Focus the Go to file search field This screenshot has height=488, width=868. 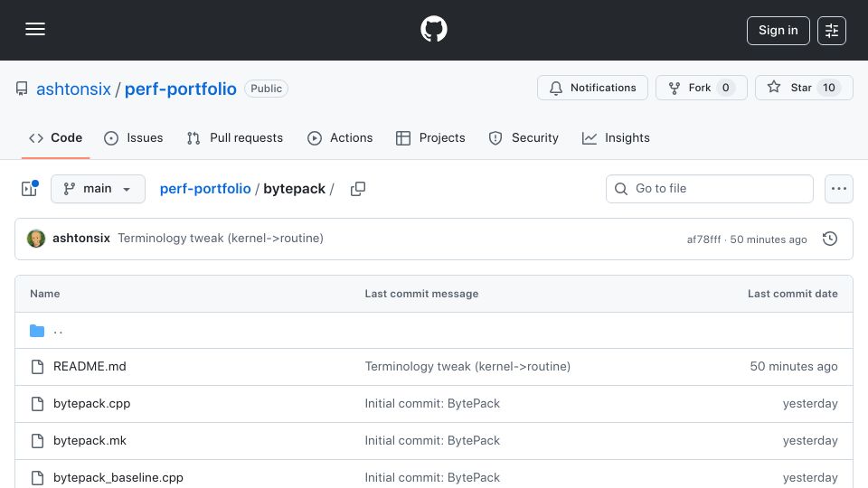click(x=710, y=189)
